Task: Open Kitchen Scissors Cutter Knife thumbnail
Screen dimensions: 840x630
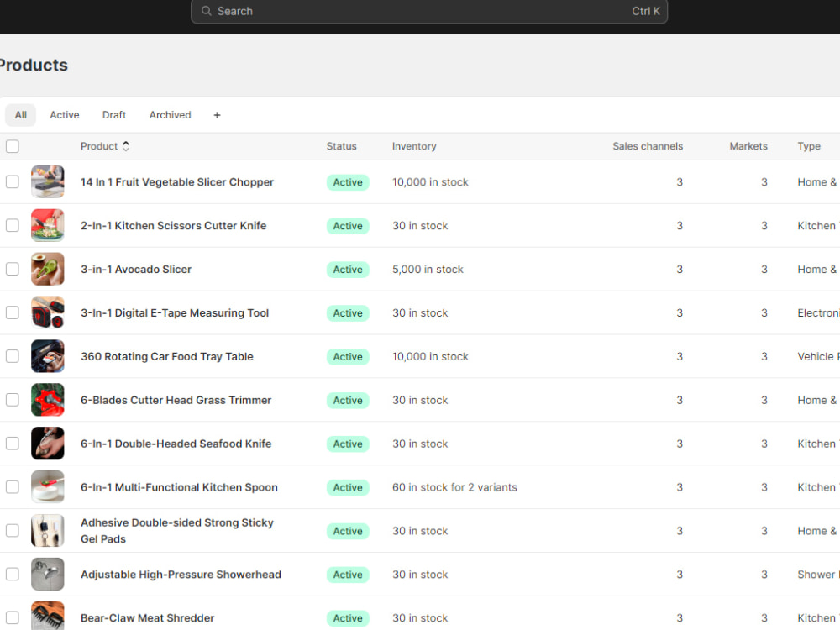Action: (48, 225)
